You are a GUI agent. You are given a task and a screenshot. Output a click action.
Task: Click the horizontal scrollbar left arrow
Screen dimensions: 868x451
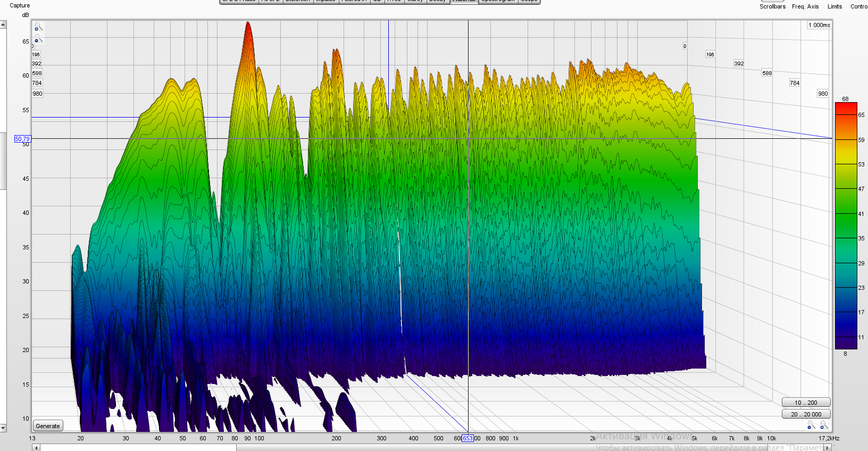point(36,448)
